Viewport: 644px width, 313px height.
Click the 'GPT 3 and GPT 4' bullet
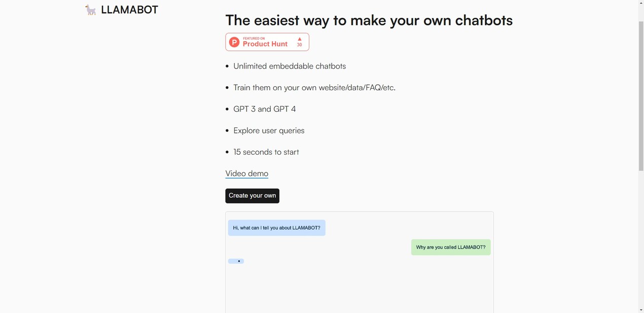pyautogui.click(x=264, y=109)
